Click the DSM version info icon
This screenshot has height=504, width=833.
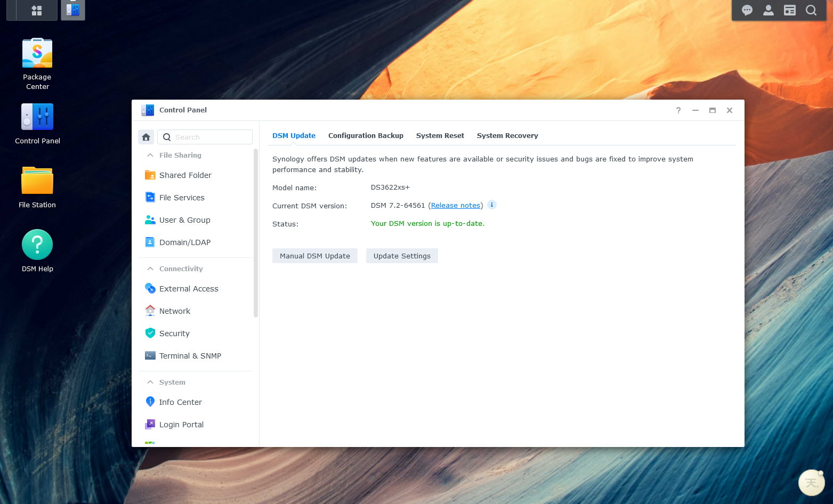click(x=492, y=205)
